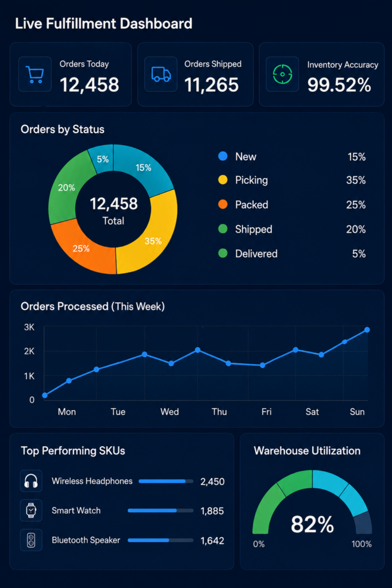Click the inventory accuracy target icon

pos(282,74)
